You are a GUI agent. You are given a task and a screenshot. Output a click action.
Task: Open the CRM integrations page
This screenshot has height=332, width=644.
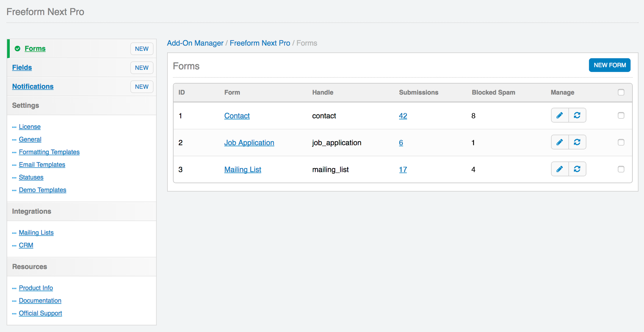point(26,245)
